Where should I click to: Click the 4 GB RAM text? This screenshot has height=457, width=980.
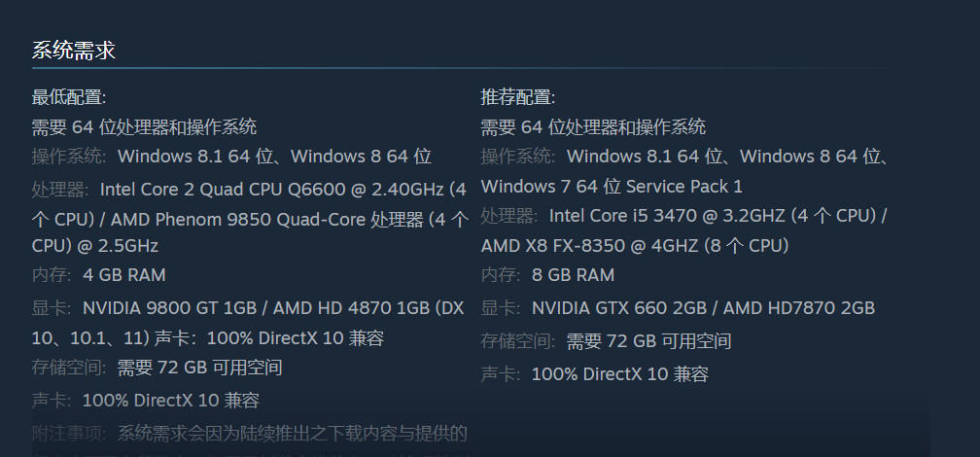[124, 275]
